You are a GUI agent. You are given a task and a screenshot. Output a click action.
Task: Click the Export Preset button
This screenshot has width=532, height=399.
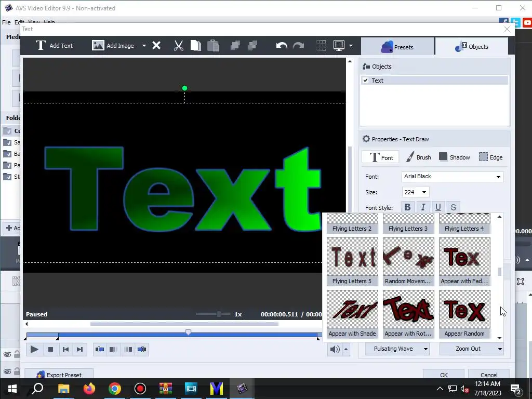[x=59, y=375]
